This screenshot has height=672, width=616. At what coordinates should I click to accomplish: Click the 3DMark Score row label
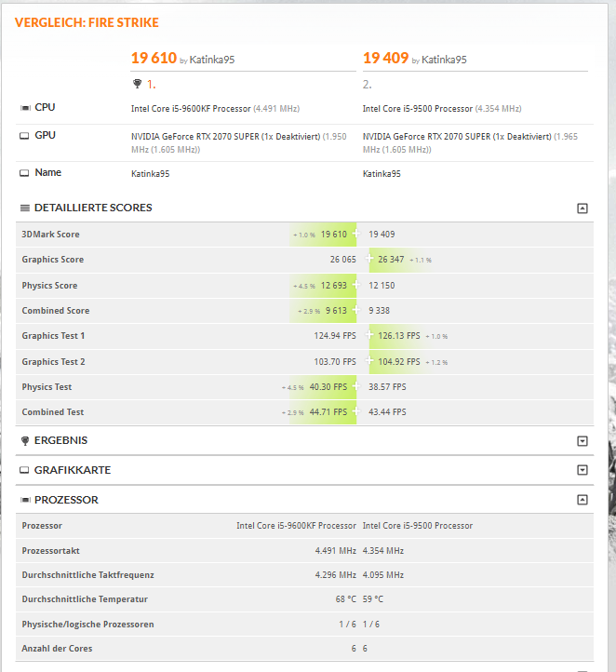pos(50,234)
